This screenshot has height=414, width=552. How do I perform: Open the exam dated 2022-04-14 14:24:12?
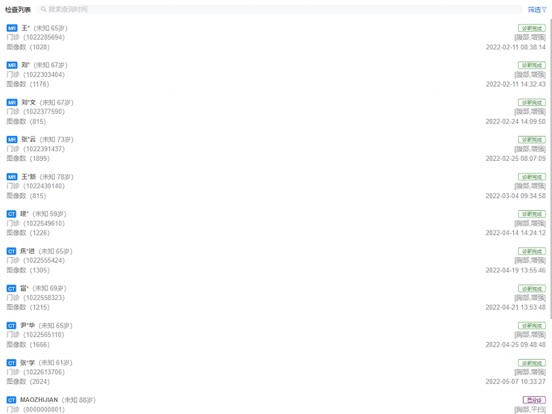pos(276,223)
